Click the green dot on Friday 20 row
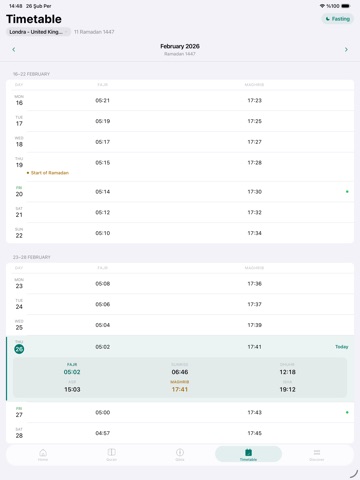 [347, 192]
